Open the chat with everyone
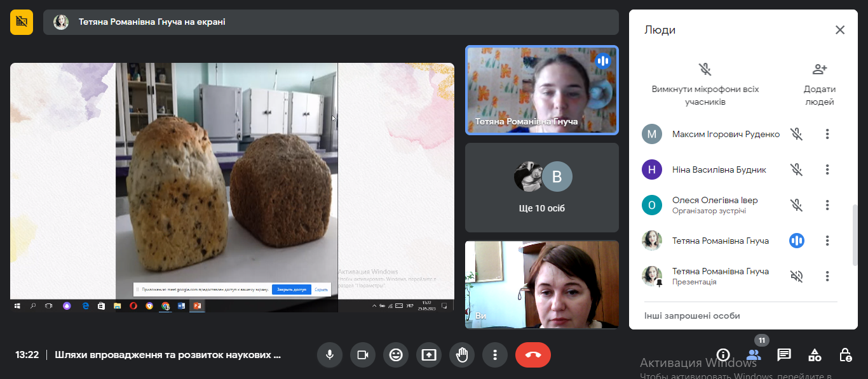This screenshot has width=868, height=379. (784, 355)
